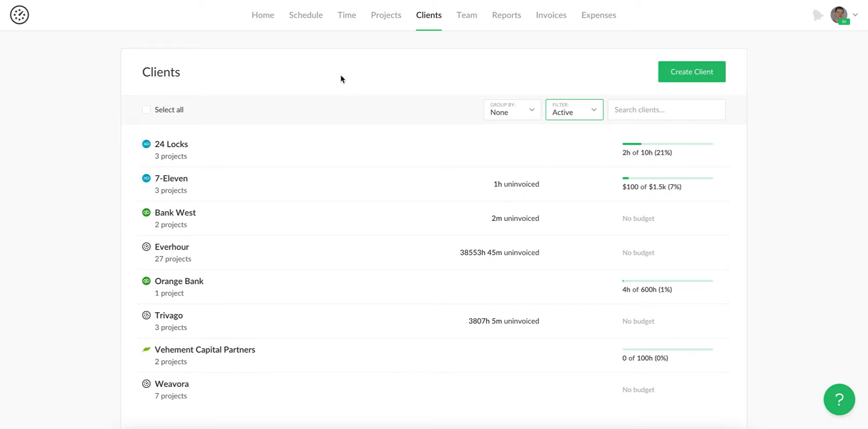This screenshot has width=868, height=429.
Task: Click '3 projects' under 7-Eleven
Action: pos(171,190)
